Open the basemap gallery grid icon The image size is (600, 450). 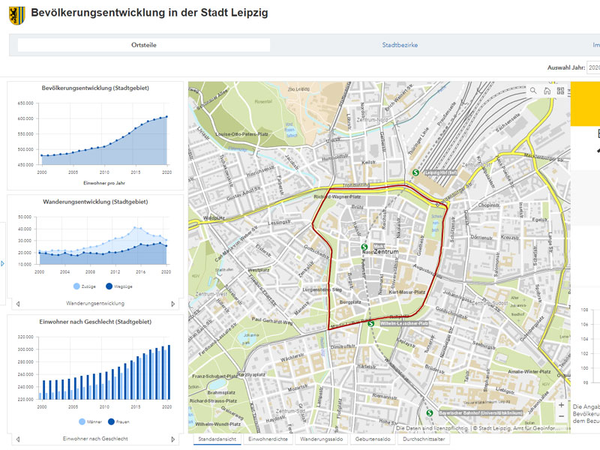pyautogui.click(x=560, y=90)
